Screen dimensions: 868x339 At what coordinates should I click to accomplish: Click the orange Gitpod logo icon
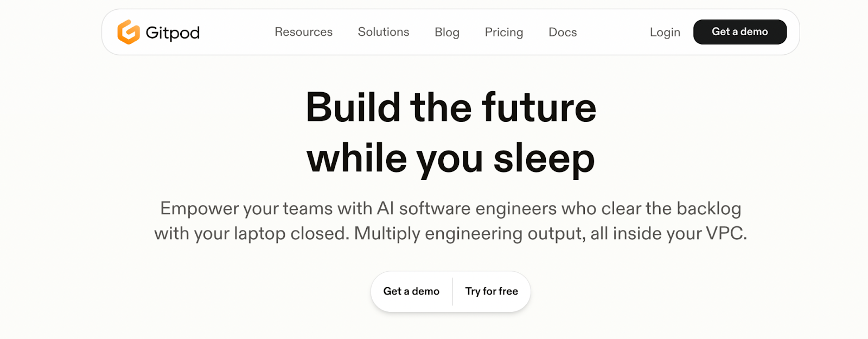coord(128,32)
